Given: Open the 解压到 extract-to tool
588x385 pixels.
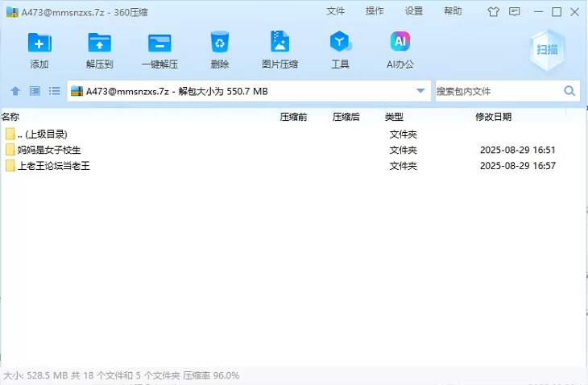Looking at the screenshot, I should (99, 43).
